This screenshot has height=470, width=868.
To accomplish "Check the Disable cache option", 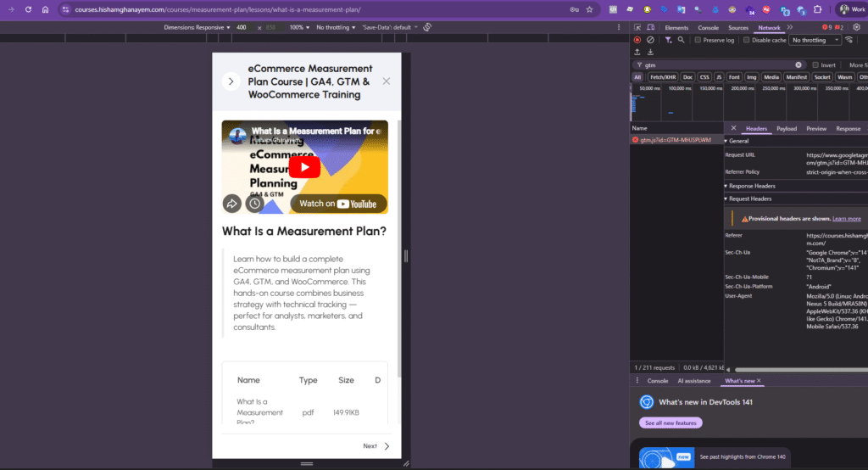I will (747, 40).
